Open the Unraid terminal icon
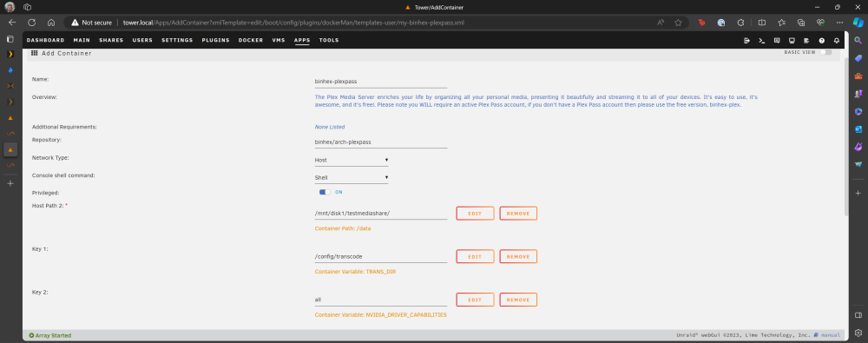The width and height of the screenshot is (868, 343). [762, 41]
